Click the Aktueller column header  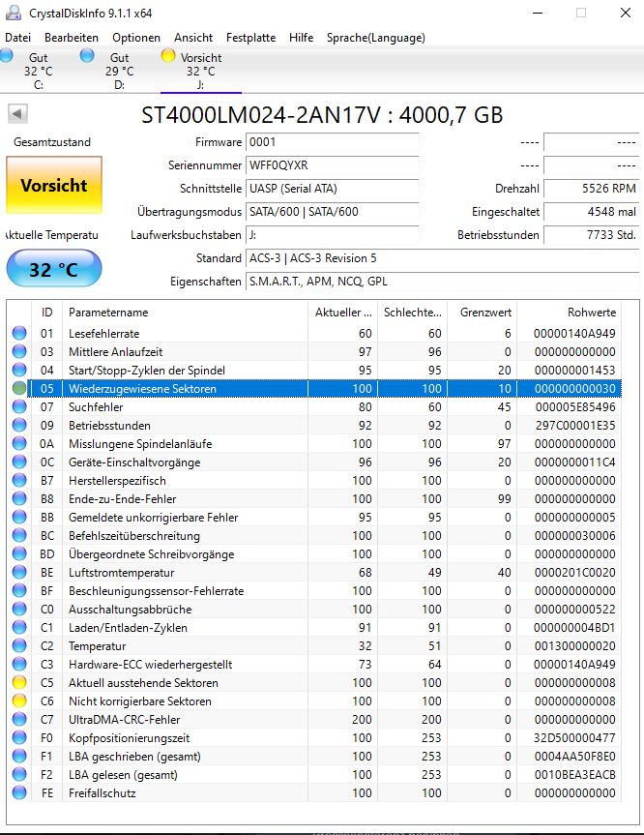pos(342,313)
